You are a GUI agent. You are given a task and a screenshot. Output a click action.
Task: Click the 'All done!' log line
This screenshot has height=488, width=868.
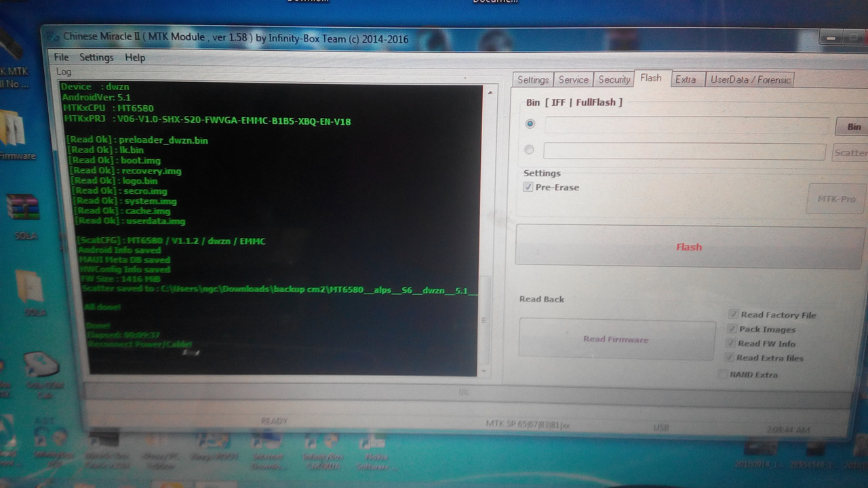103,307
